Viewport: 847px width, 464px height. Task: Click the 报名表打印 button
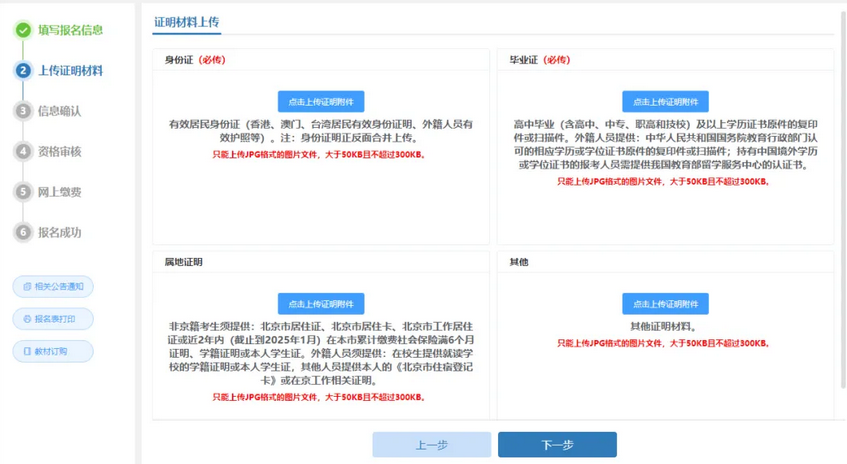[x=53, y=319]
